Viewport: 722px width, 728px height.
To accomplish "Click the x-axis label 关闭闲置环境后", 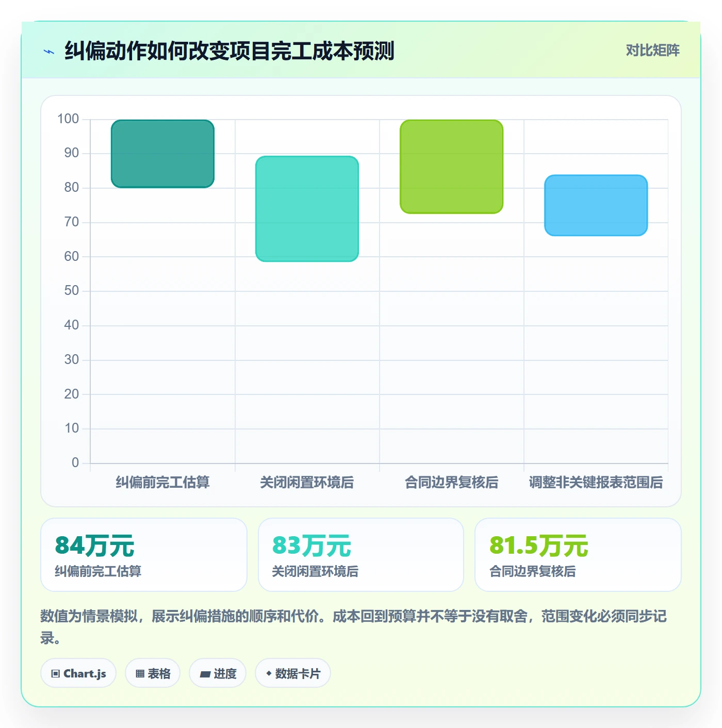I will point(307,483).
